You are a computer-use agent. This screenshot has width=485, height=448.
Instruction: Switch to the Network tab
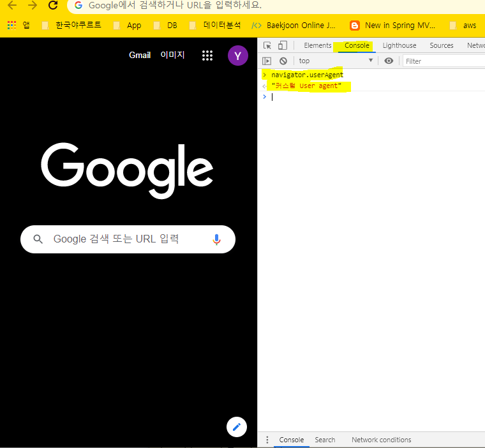click(x=475, y=45)
